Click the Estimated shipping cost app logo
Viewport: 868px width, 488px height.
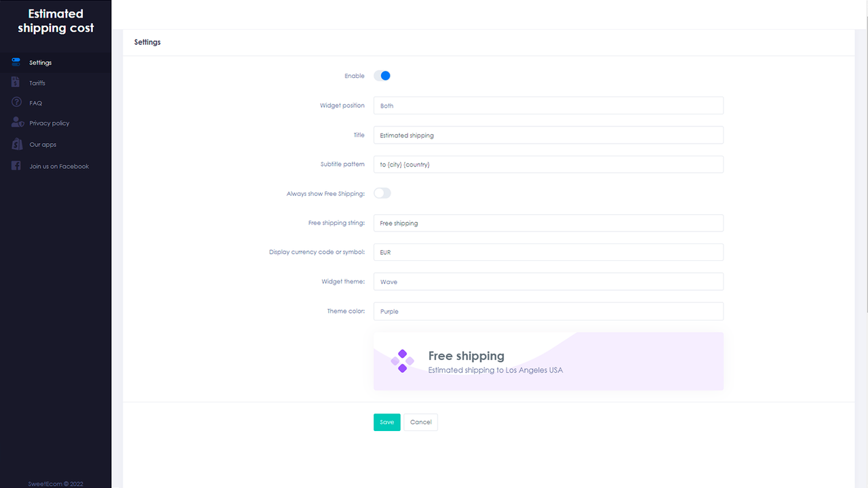56,21
